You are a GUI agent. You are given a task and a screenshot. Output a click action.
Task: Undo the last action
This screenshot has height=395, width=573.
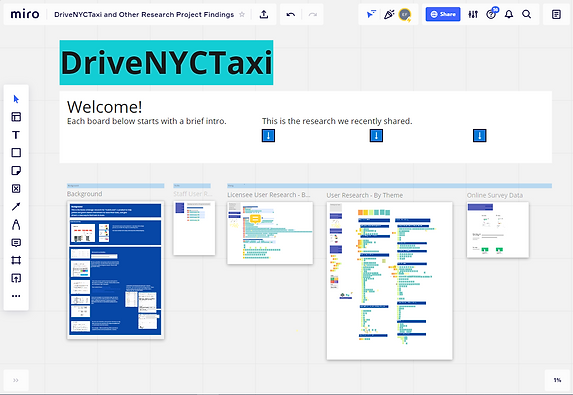click(x=291, y=15)
